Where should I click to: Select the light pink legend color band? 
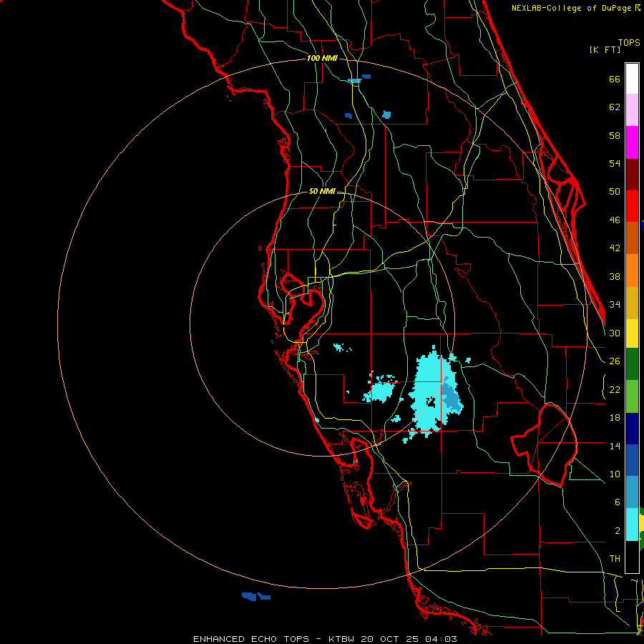click(x=632, y=109)
